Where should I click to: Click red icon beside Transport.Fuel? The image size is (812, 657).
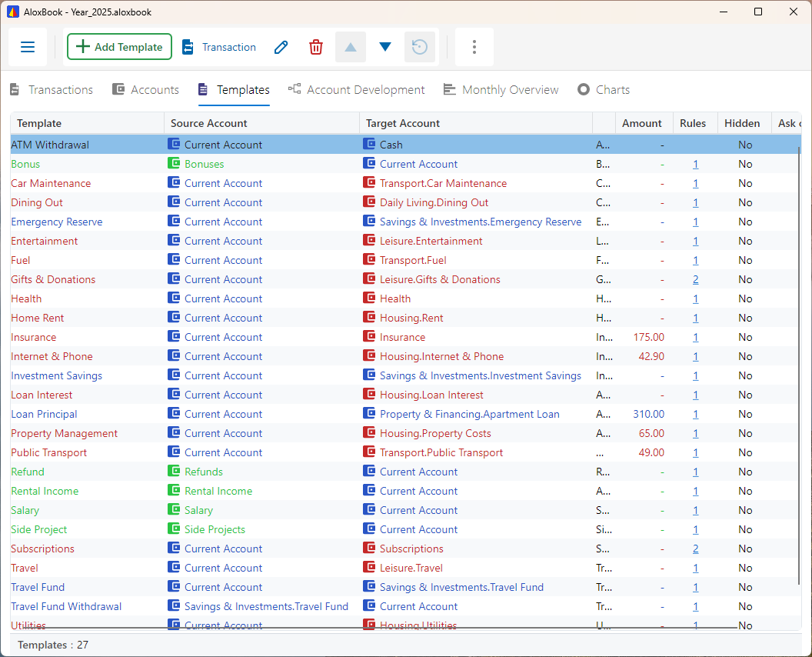coord(369,259)
